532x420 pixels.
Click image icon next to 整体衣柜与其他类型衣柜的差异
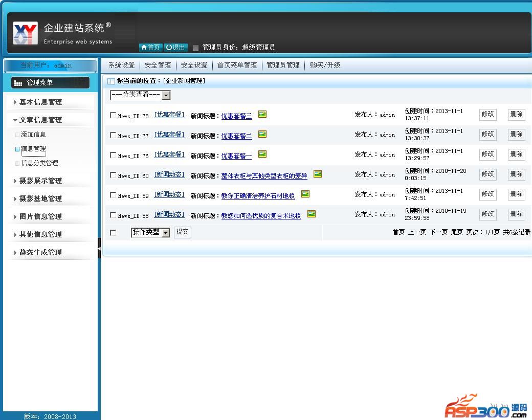click(x=318, y=174)
